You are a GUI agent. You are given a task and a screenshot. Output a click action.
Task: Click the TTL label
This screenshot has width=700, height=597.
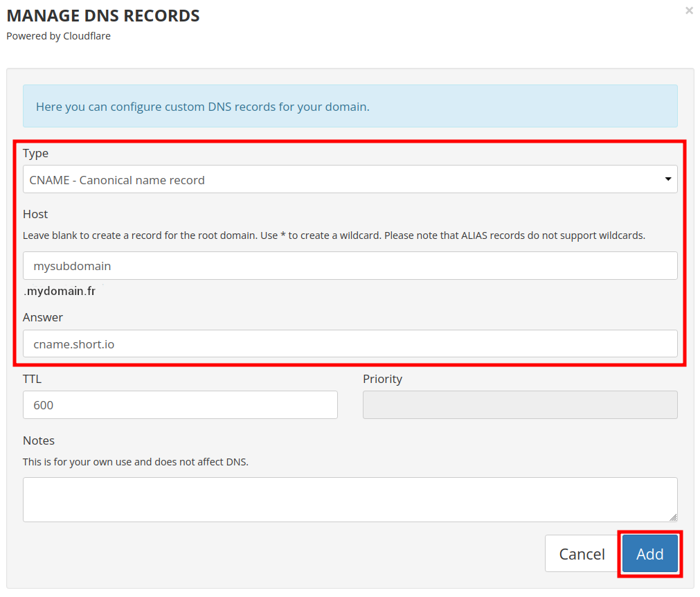tap(33, 379)
